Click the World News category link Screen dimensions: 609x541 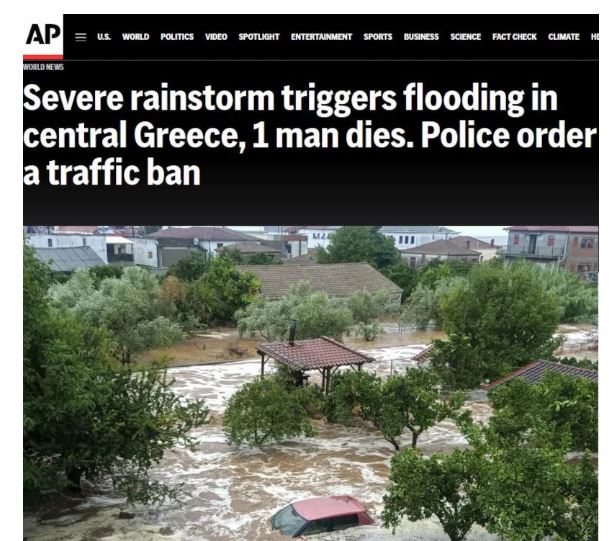(43, 67)
